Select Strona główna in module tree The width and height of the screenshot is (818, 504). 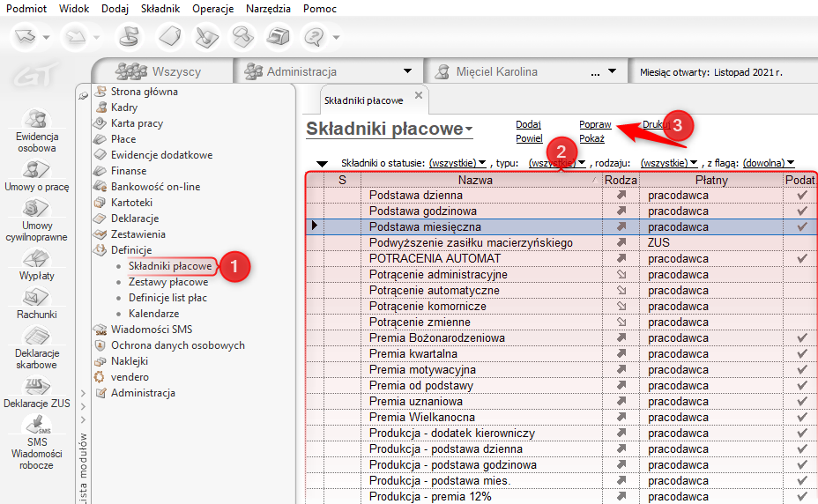click(144, 92)
